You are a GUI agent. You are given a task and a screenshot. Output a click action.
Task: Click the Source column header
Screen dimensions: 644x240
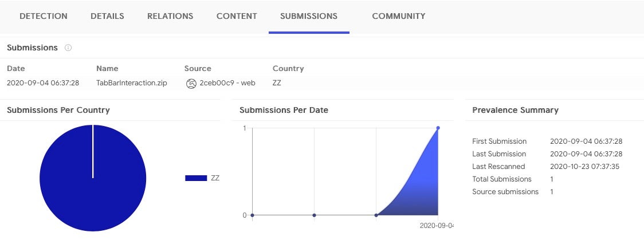coord(198,68)
